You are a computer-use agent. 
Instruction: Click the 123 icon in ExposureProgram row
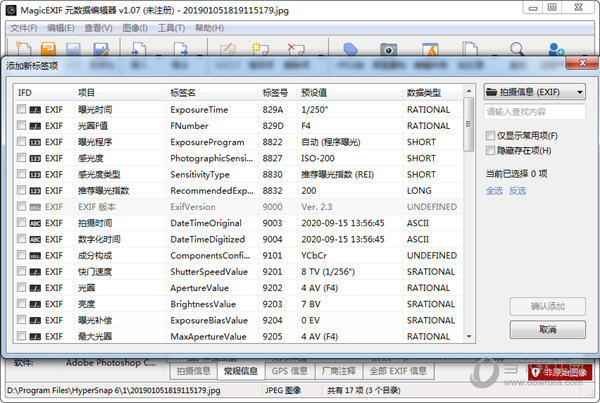[x=35, y=142]
